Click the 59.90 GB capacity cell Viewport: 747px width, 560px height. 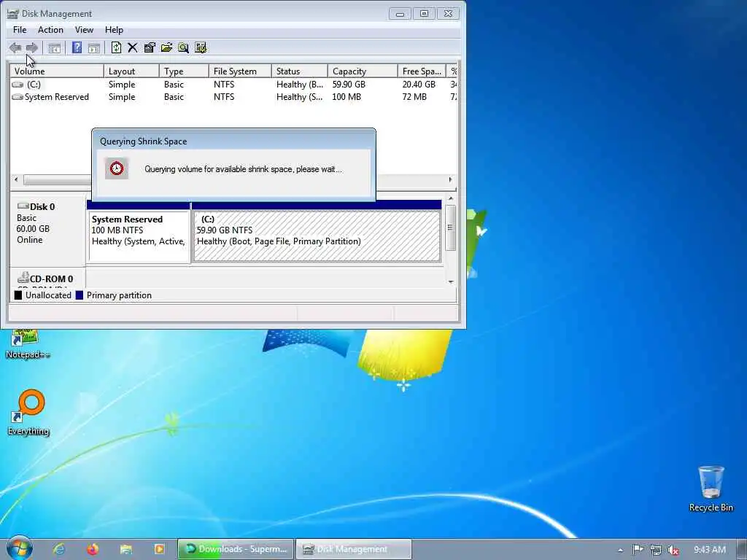click(x=349, y=85)
